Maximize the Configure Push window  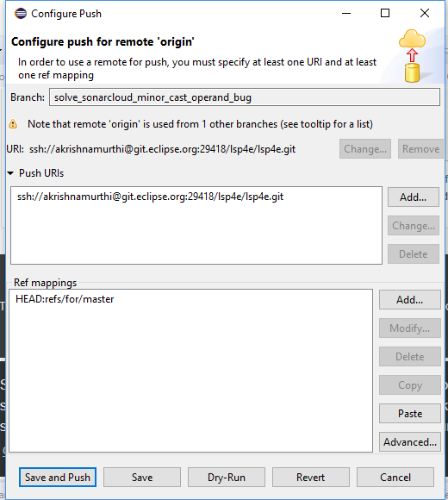pos(385,13)
